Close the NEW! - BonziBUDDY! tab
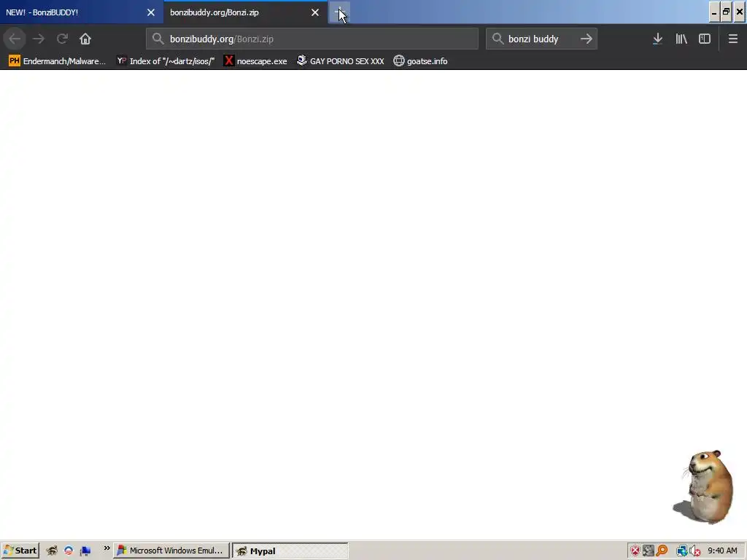 (x=151, y=12)
